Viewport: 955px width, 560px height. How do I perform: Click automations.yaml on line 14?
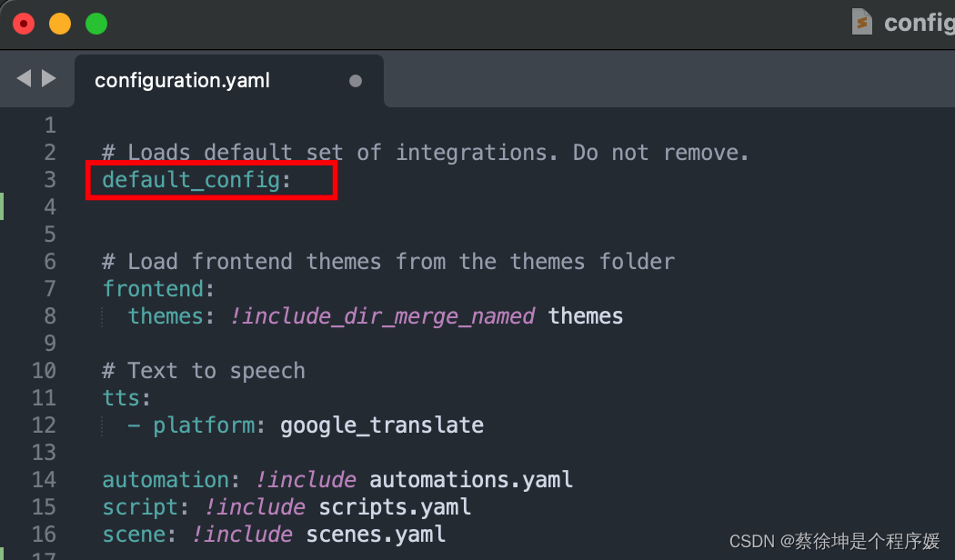[x=471, y=480]
